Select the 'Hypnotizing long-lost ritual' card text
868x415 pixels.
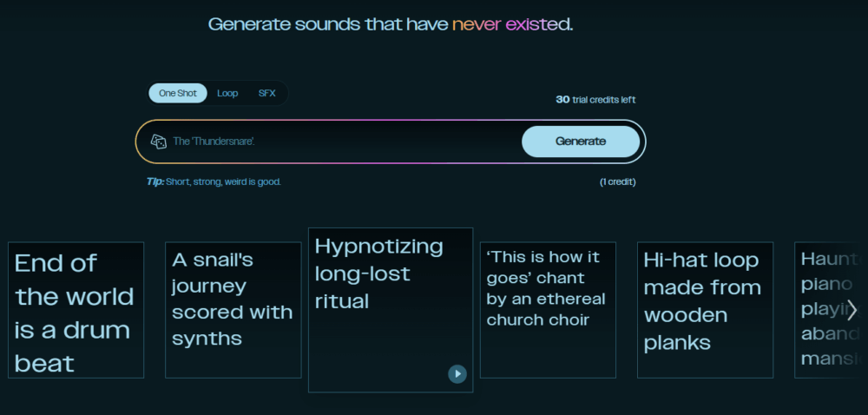pos(378,273)
